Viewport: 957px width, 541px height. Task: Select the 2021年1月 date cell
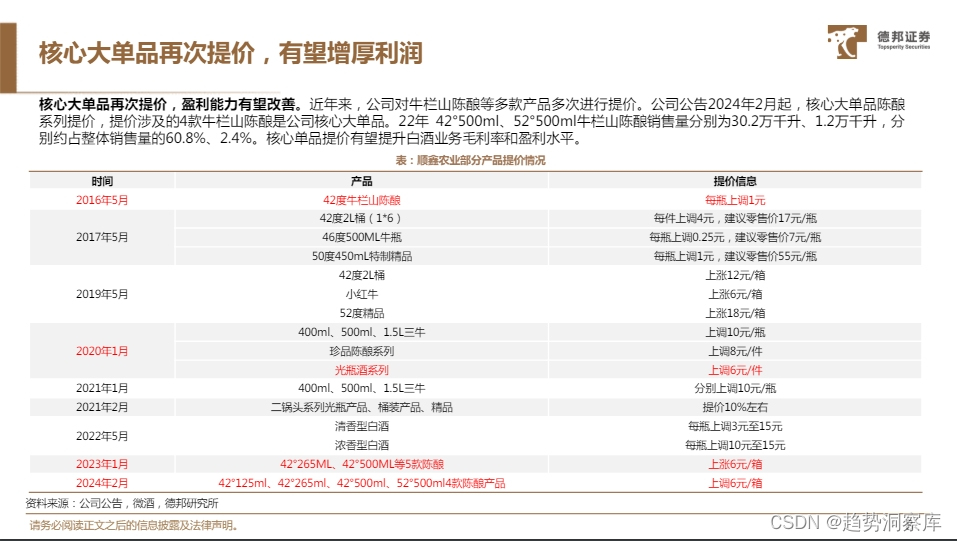pyautogui.click(x=102, y=388)
